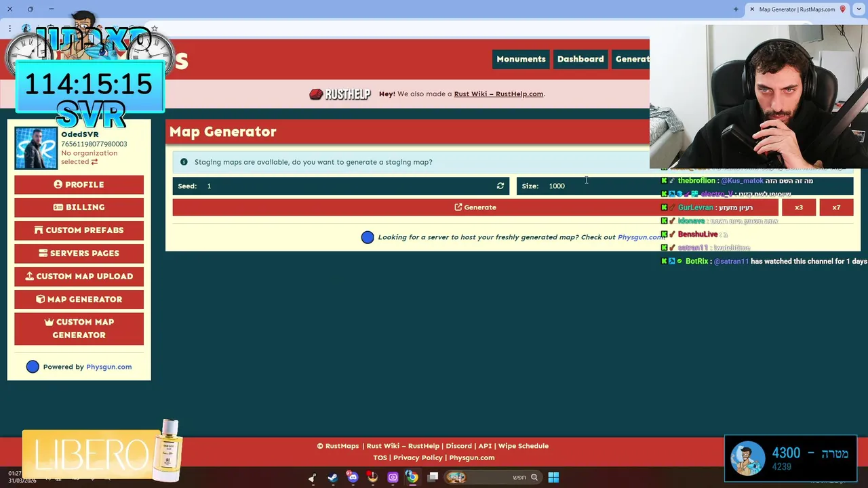Open the Privacy Policy footer link

[418, 457]
